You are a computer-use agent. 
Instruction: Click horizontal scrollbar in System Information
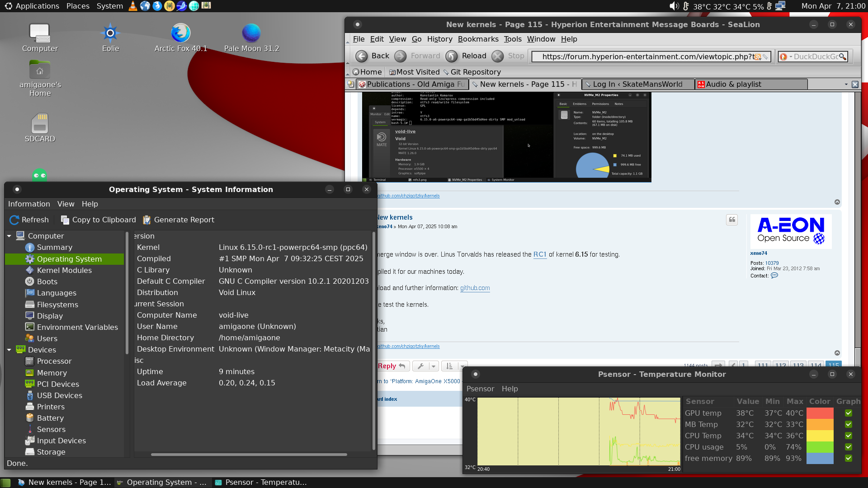[249, 454]
